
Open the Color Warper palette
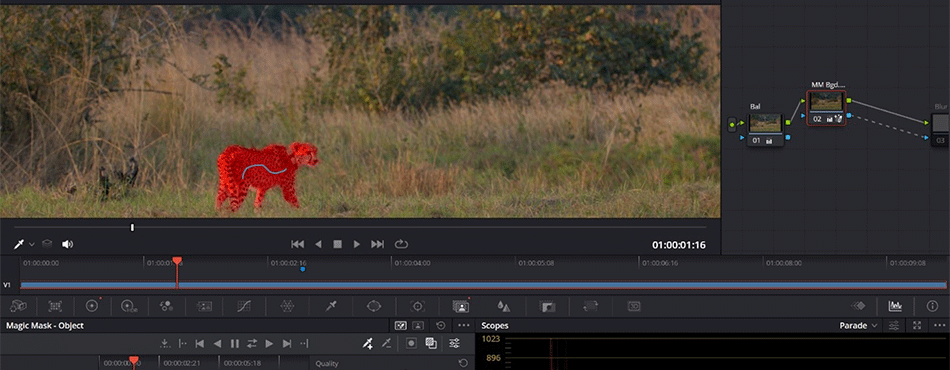[x=287, y=306]
